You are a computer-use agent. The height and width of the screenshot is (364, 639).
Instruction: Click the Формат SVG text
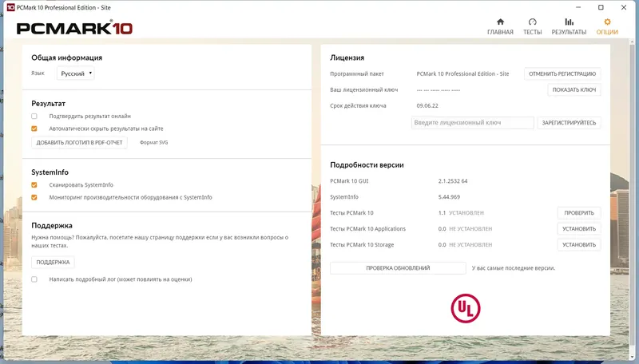[153, 143]
